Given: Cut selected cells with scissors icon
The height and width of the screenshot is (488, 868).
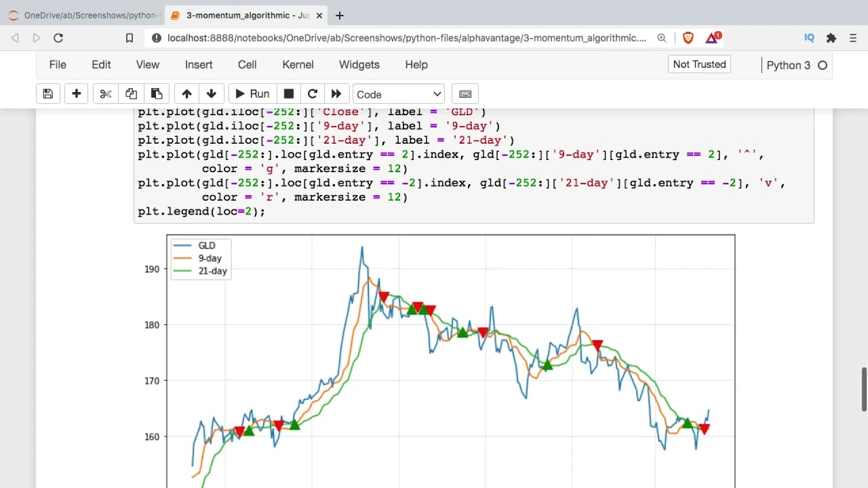Looking at the screenshot, I should pyautogui.click(x=106, y=94).
